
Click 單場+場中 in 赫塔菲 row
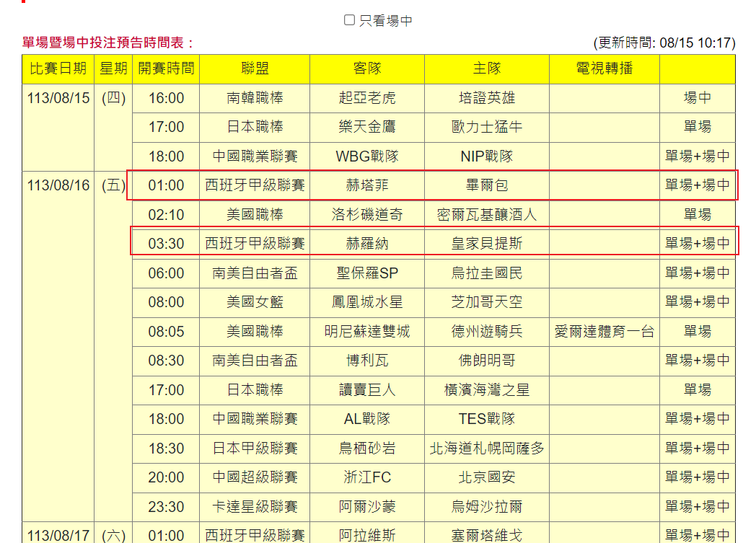pyautogui.click(x=697, y=185)
